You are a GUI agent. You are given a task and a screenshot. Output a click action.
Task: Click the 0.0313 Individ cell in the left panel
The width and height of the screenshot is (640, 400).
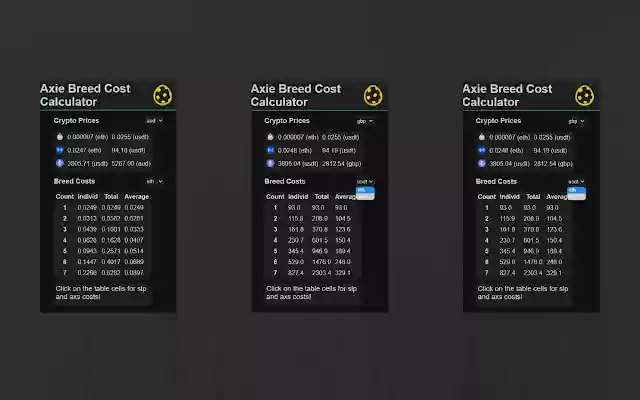point(87,218)
